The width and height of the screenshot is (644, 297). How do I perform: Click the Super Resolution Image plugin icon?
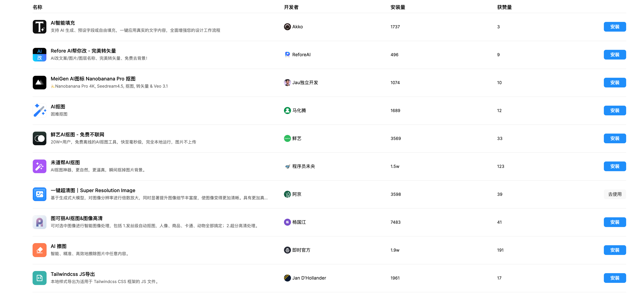click(x=40, y=194)
